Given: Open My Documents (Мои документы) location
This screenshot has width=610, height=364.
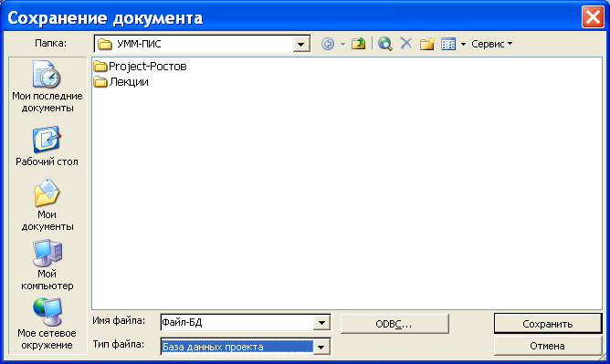Looking at the screenshot, I should pos(47,205).
